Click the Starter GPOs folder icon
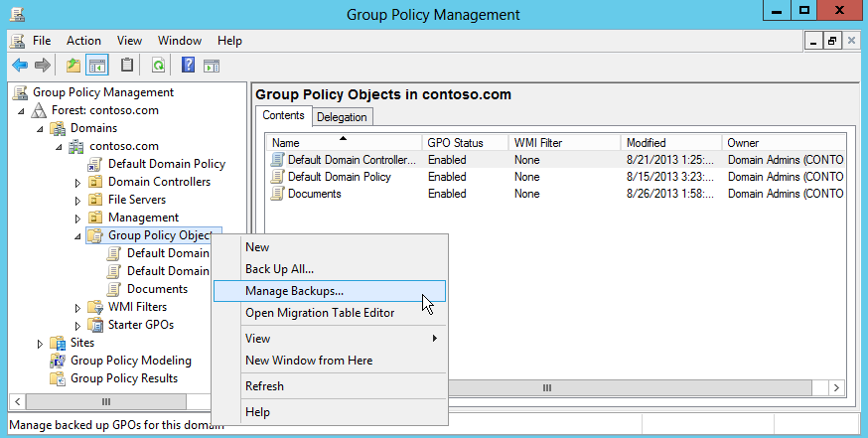Viewport: 868px width, 438px height. tap(95, 325)
